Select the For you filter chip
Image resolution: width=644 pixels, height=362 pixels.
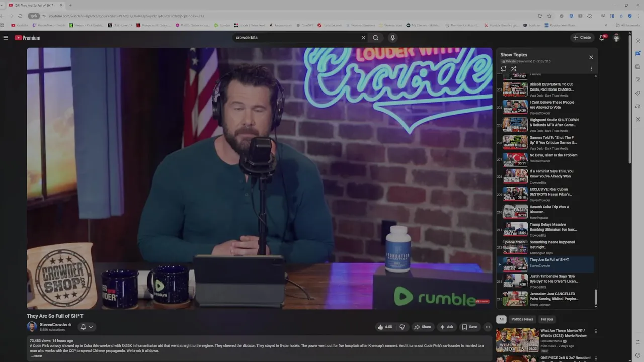coord(547,319)
